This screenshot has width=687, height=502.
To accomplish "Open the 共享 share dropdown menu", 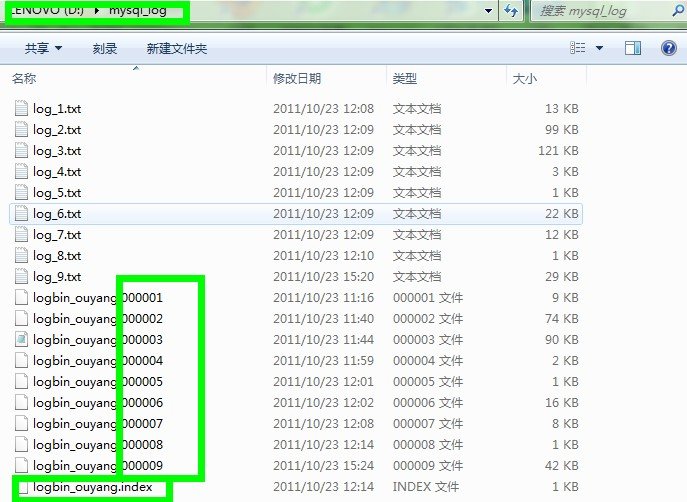I will pyautogui.click(x=43, y=48).
